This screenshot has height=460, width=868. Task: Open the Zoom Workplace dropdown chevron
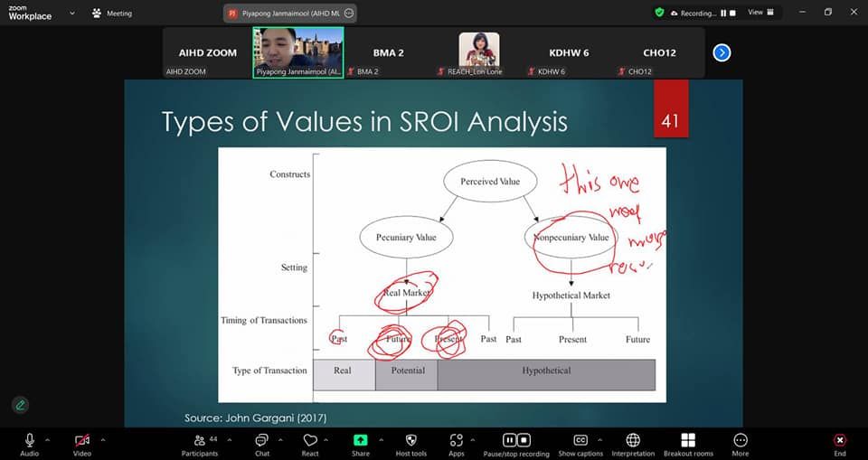[71, 13]
